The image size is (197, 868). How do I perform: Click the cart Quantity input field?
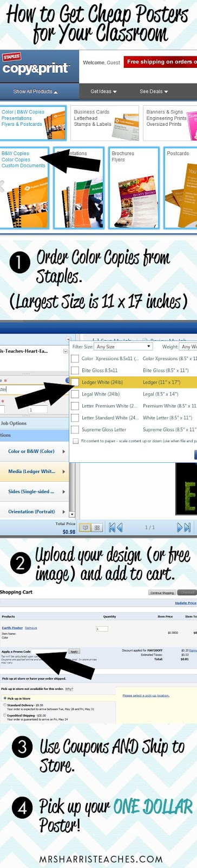[x=102, y=629]
